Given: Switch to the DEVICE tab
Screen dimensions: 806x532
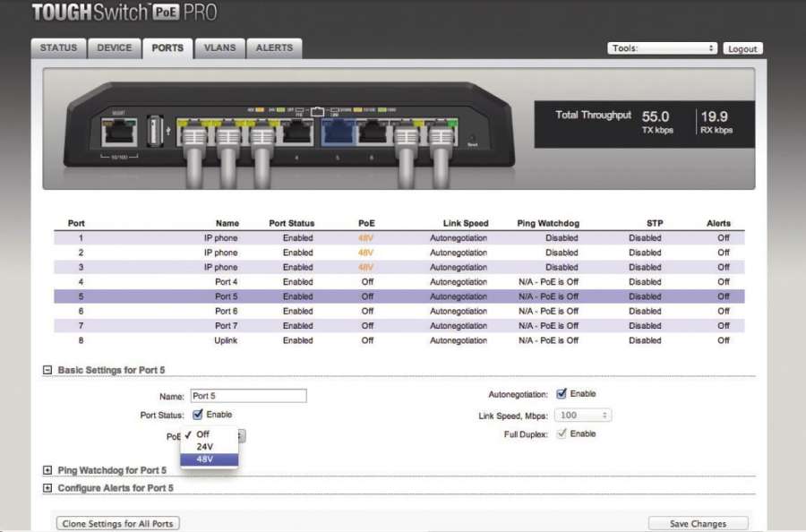Looking at the screenshot, I should click(x=114, y=48).
